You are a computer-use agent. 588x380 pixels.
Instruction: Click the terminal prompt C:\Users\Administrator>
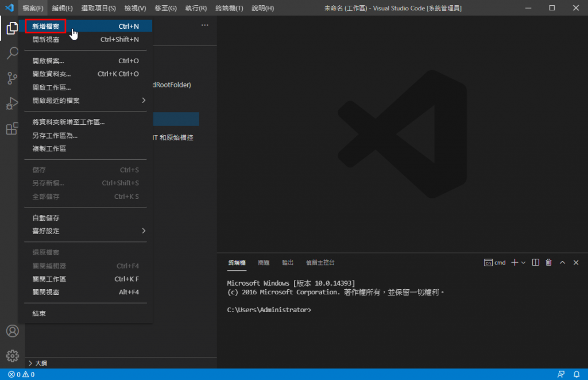coord(269,310)
